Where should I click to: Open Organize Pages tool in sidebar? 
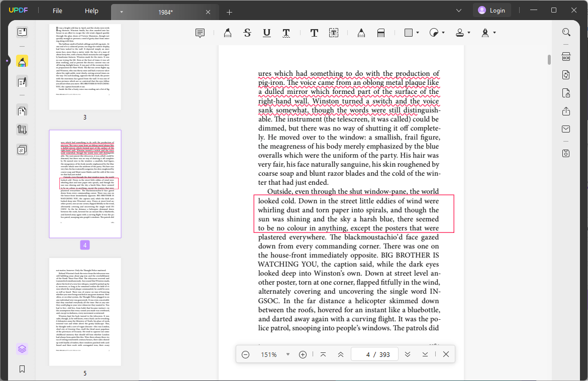(22, 111)
